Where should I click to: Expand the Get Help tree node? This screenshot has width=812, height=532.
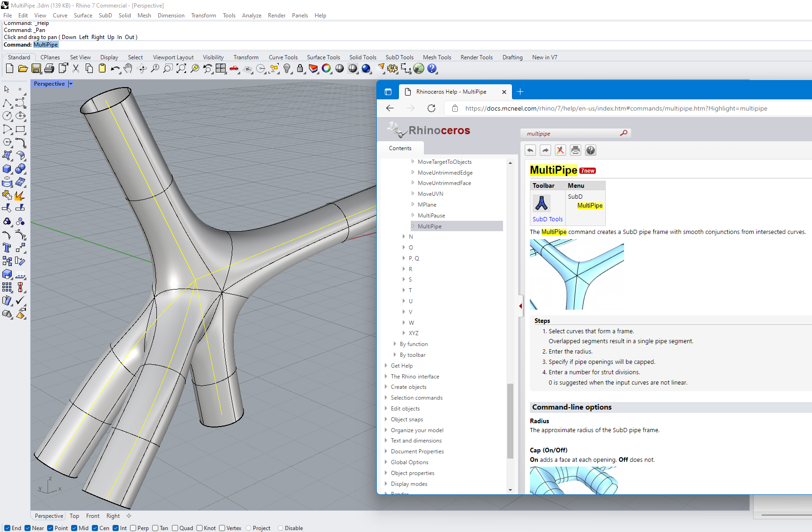(386, 365)
